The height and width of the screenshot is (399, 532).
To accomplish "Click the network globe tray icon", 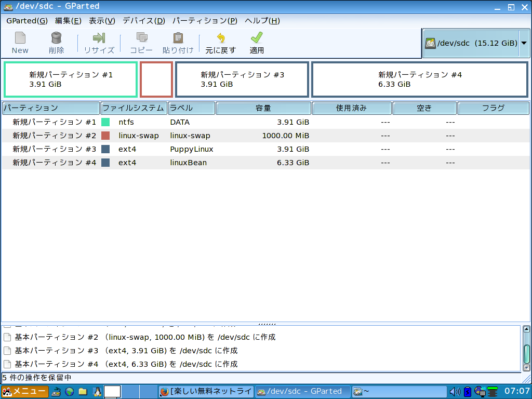I will pos(480,392).
